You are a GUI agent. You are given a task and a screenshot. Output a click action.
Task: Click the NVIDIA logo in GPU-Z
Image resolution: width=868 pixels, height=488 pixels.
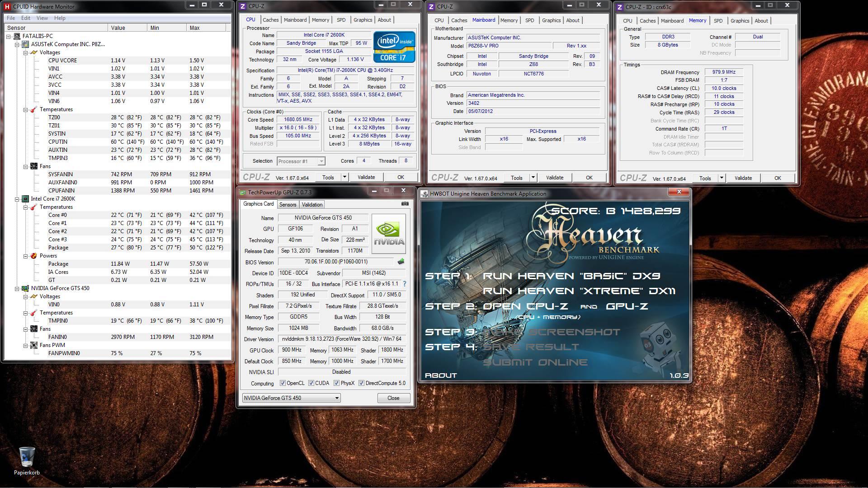[389, 234]
